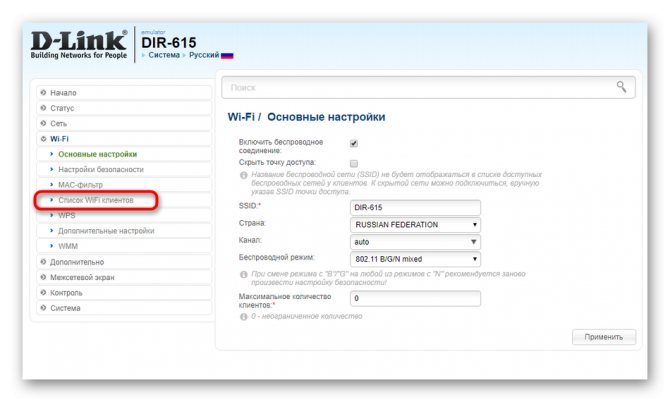The width and height of the screenshot is (670, 402).
Task: Open the Канал channel dropdown
Action: [x=415, y=242]
